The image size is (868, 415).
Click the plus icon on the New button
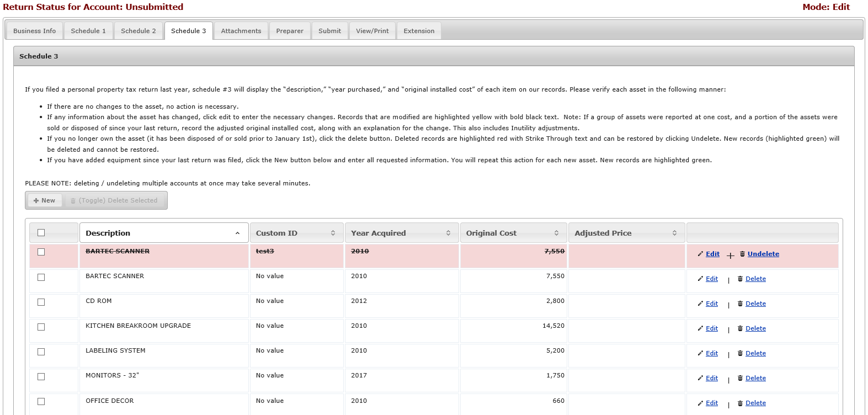(36, 200)
